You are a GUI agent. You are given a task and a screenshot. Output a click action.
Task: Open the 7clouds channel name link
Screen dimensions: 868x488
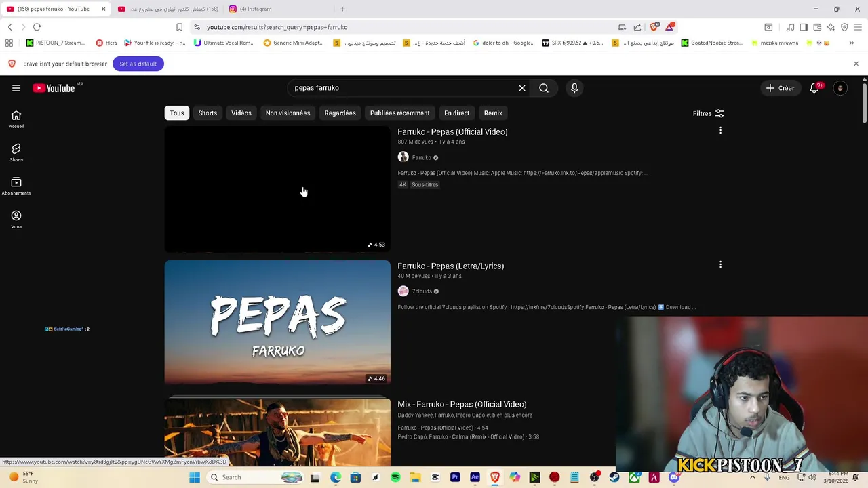coord(422,291)
